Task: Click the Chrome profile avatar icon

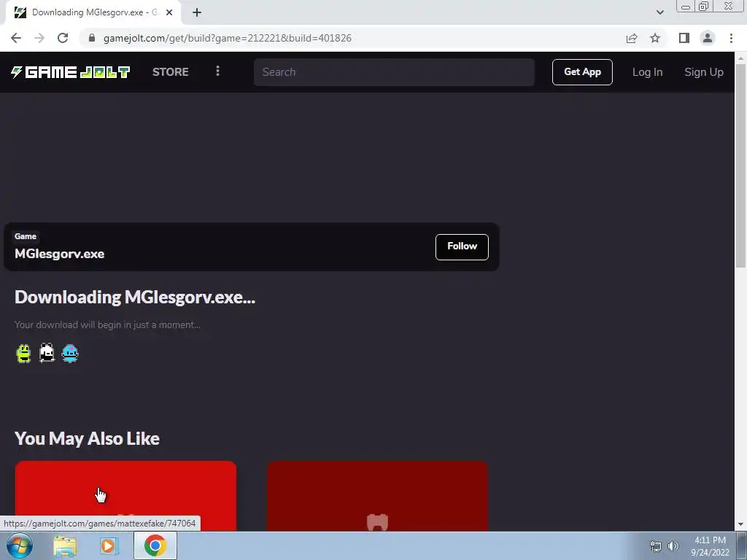Action: point(708,38)
